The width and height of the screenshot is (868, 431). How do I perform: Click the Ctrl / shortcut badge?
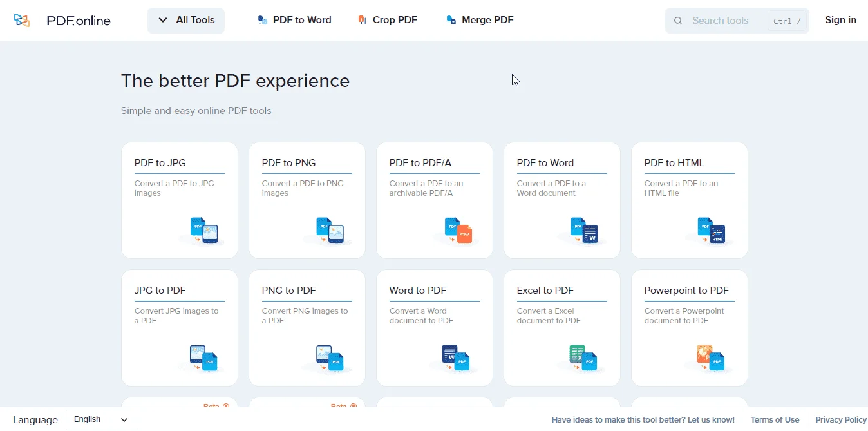click(x=787, y=21)
